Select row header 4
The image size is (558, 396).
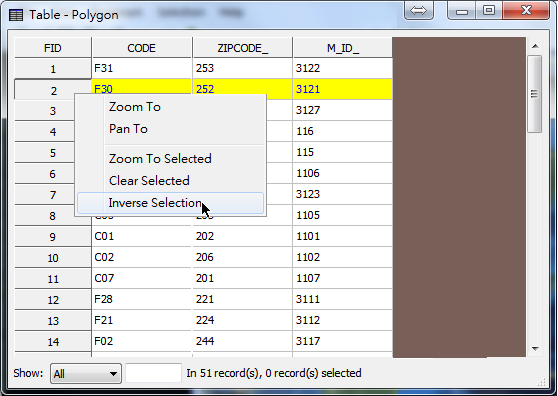(x=44, y=132)
